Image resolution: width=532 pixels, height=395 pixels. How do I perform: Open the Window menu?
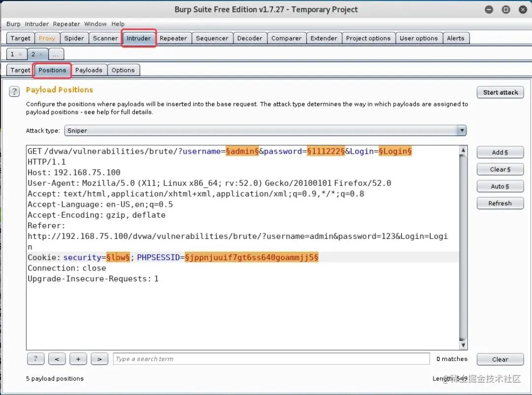click(96, 24)
